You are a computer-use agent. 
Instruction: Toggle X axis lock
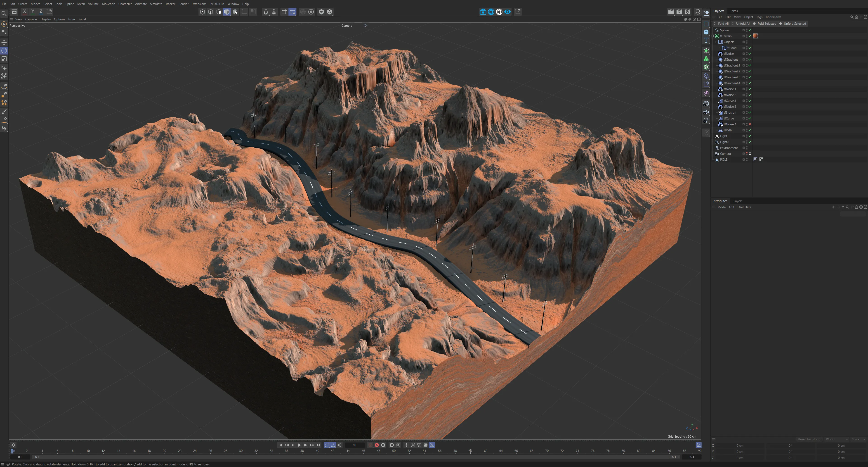point(24,12)
